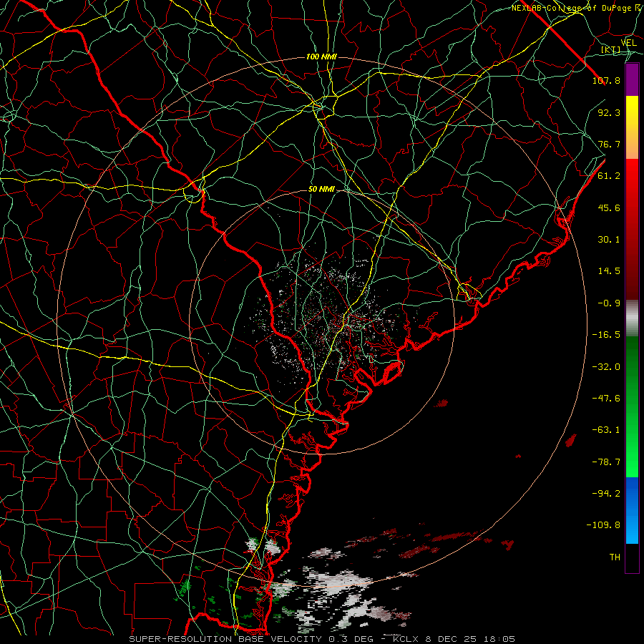Click the 61.2 velocity scale value

click(x=609, y=176)
